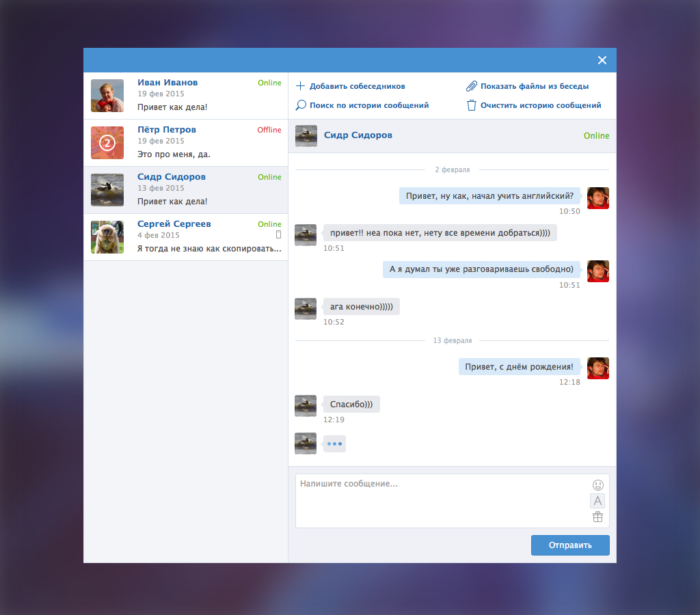Click preview 'Я тогда не знаю как скопировать...'

click(209, 249)
